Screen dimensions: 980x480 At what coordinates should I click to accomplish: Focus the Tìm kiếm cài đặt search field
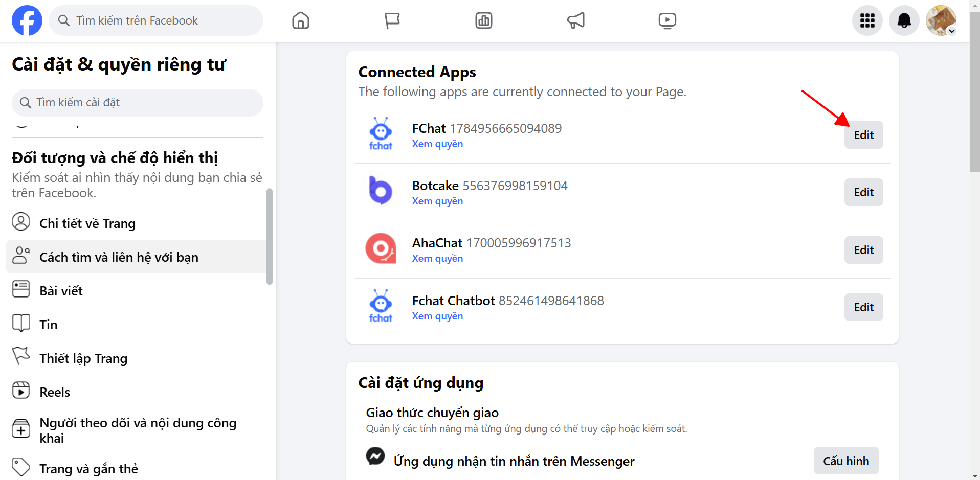[138, 103]
